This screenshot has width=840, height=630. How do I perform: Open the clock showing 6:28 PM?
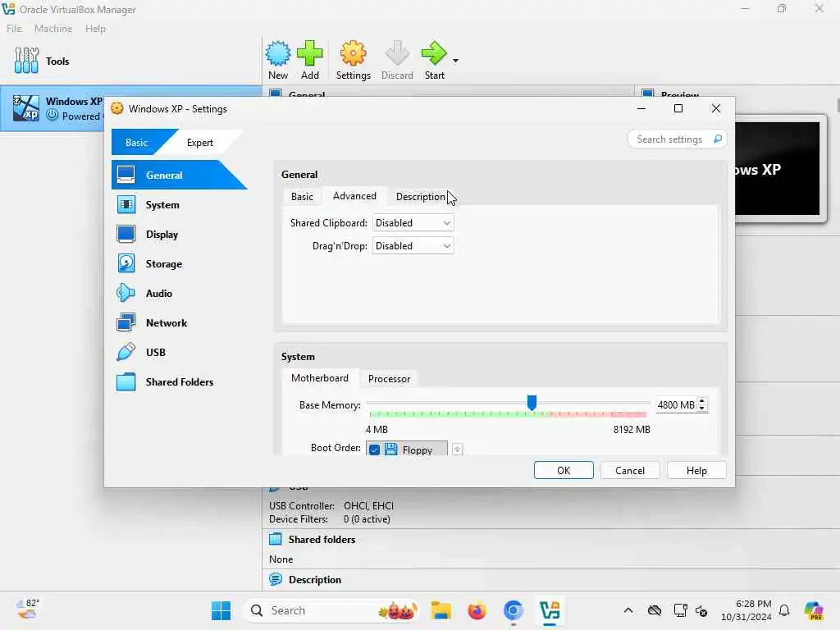tap(746, 610)
